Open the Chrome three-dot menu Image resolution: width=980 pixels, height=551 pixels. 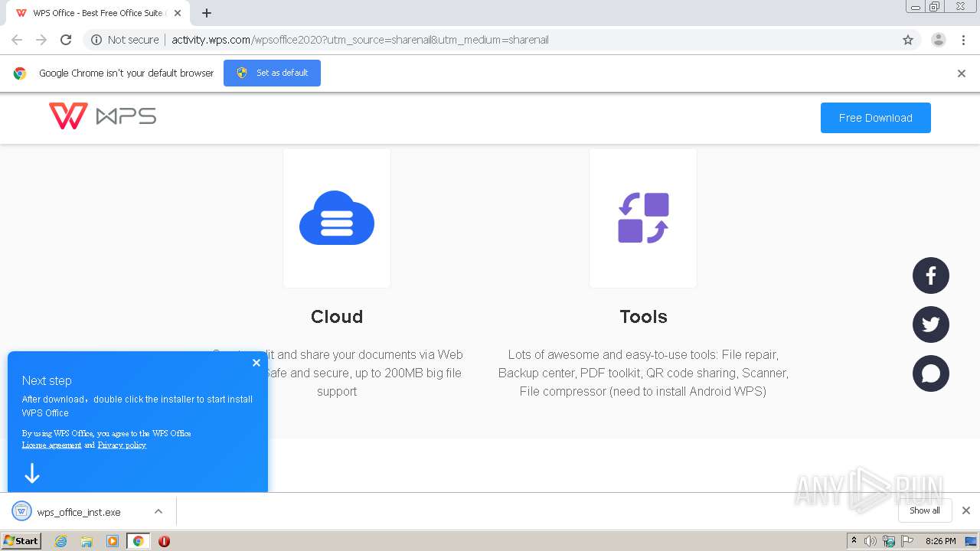click(x=963, y=40)
